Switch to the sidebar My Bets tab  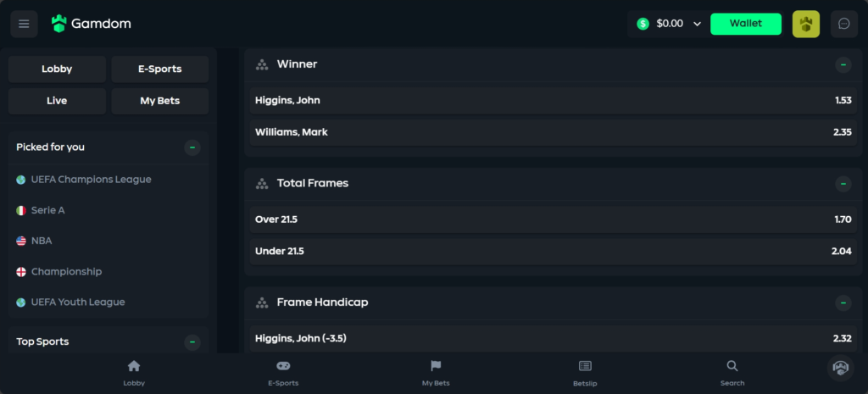point(160,102)
